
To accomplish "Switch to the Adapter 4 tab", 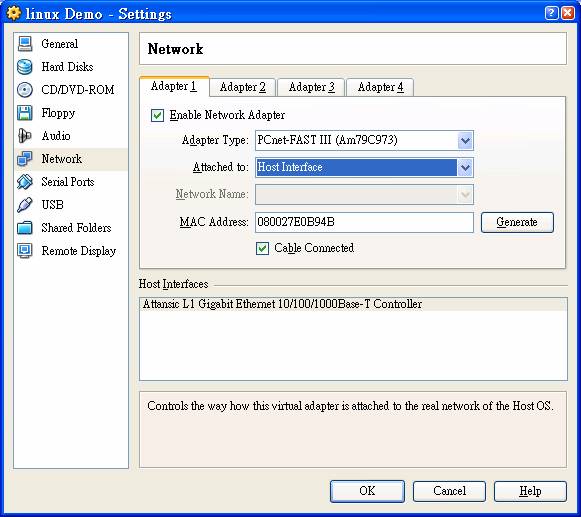I will click(x=380, y=87).
